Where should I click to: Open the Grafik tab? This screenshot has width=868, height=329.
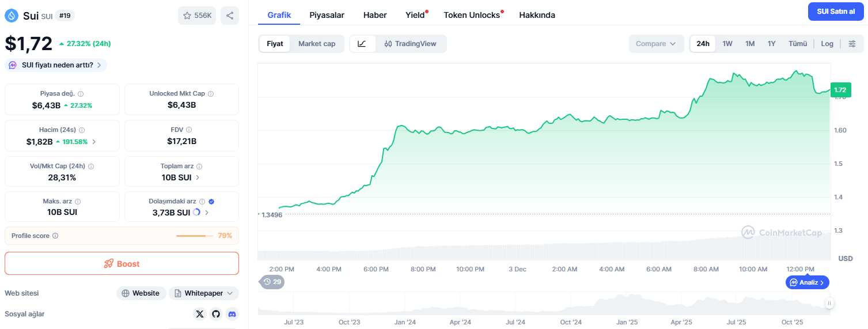[x=279, y=15]
